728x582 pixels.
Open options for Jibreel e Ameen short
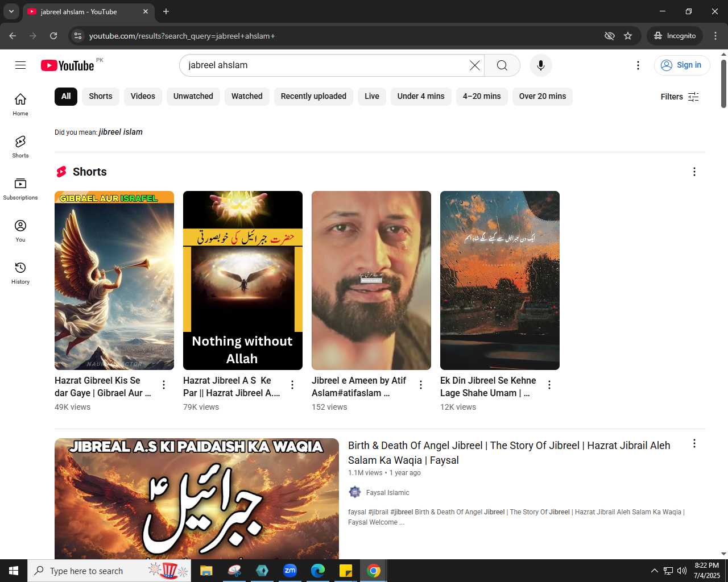point(421,385)
